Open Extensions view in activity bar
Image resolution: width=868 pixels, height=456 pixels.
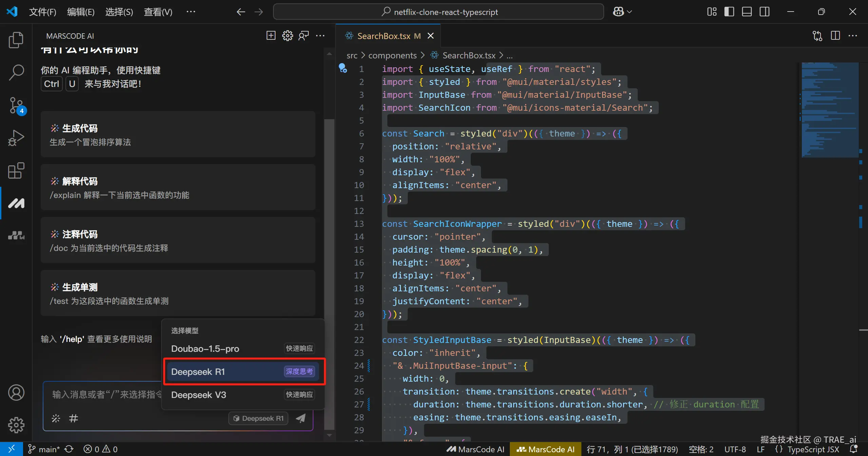(16, 170)
